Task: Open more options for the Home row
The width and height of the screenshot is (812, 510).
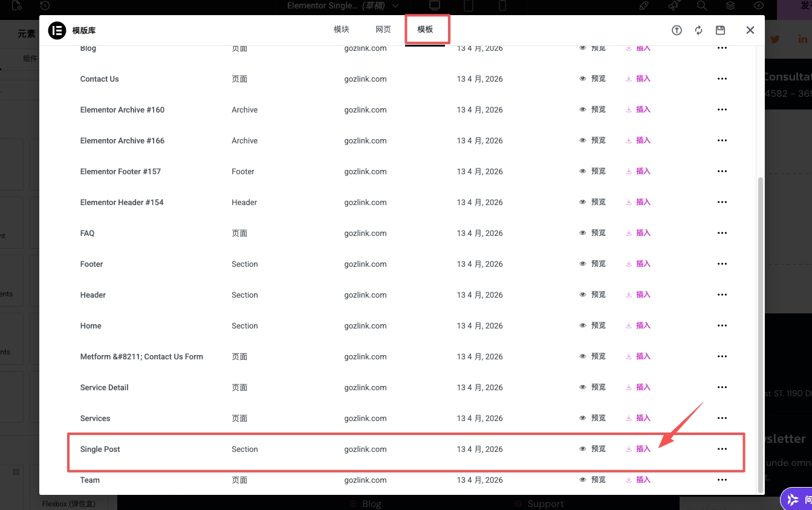Action: click(x=722, y=325)
